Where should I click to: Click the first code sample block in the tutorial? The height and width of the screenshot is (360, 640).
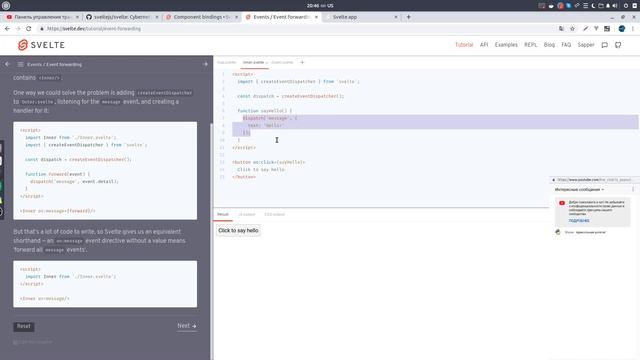click(x=105, y=171)
